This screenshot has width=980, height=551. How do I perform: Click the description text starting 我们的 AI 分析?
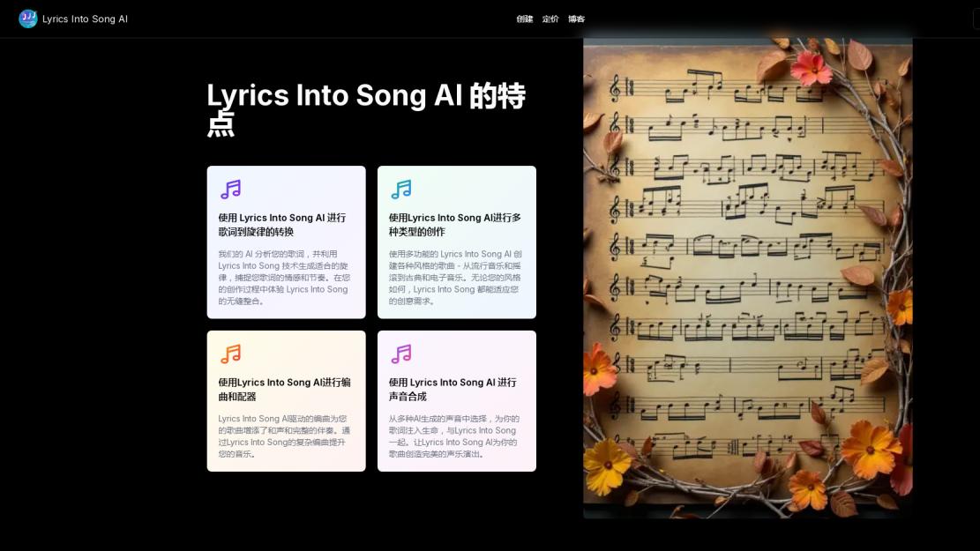point(284,278)
